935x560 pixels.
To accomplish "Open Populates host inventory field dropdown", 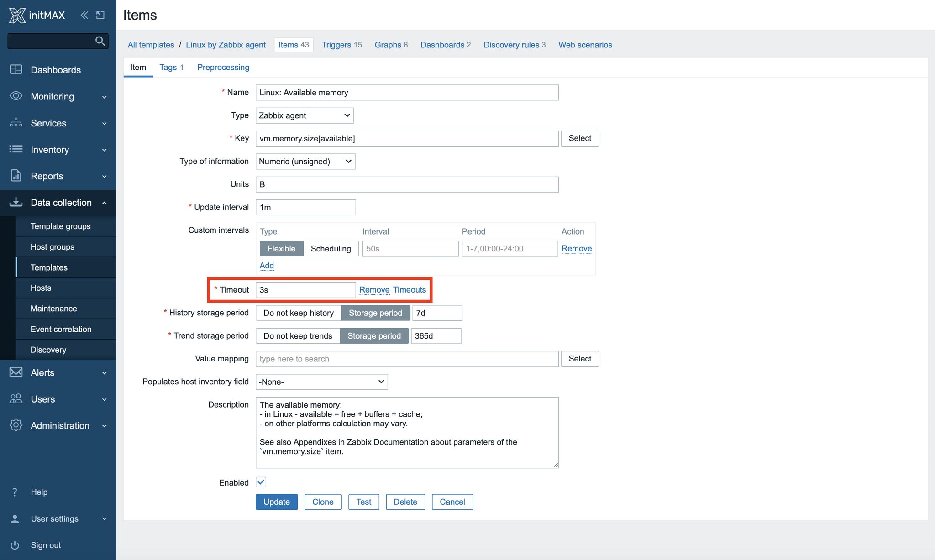I will click(321, 382).
